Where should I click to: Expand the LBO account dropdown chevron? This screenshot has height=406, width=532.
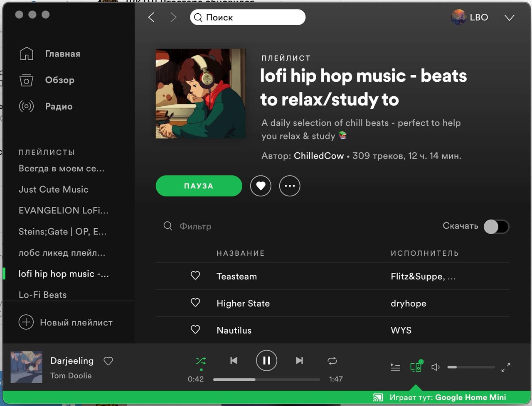(510, 17)
